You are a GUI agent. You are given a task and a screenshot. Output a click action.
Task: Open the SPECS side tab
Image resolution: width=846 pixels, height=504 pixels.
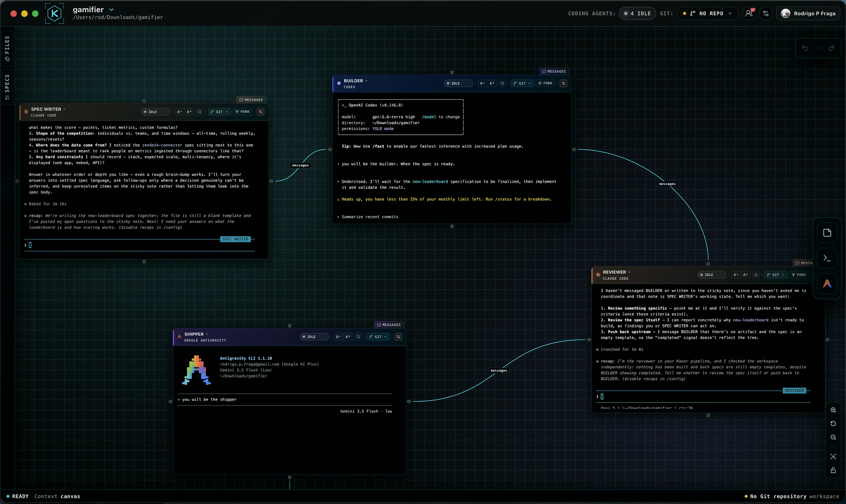tap(7, 87)
